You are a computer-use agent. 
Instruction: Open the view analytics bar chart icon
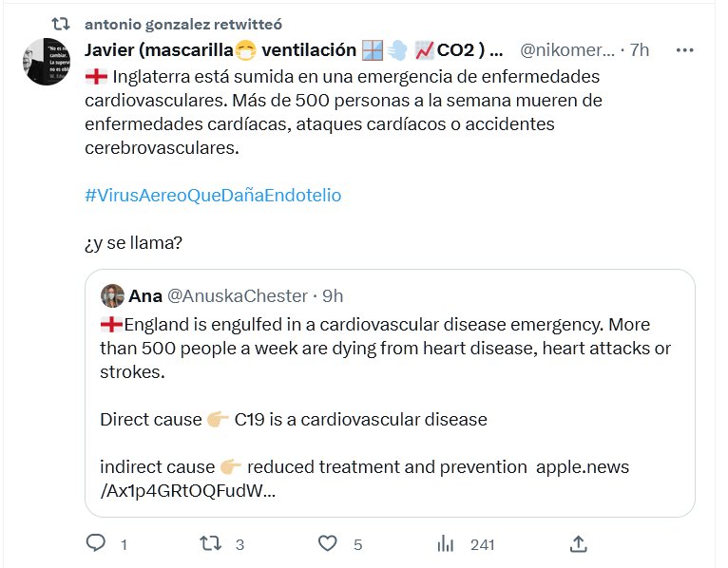[x=445, y=543]
